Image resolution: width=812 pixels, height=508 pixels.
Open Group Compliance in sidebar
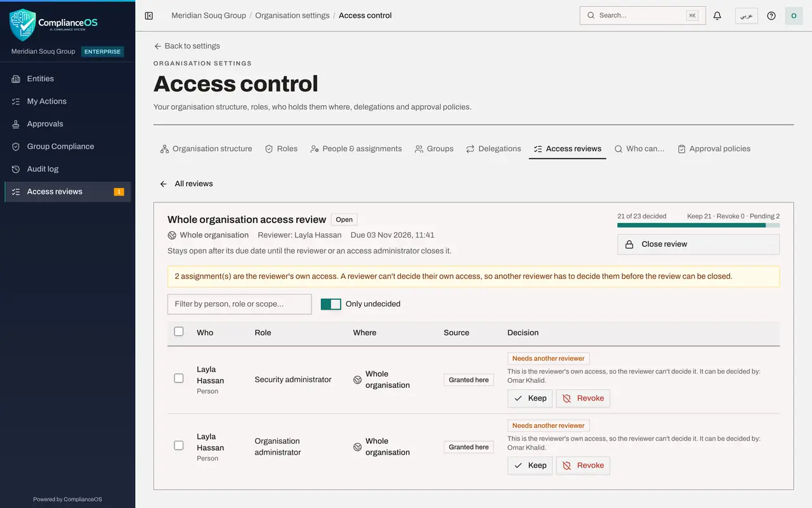[67, 146]
